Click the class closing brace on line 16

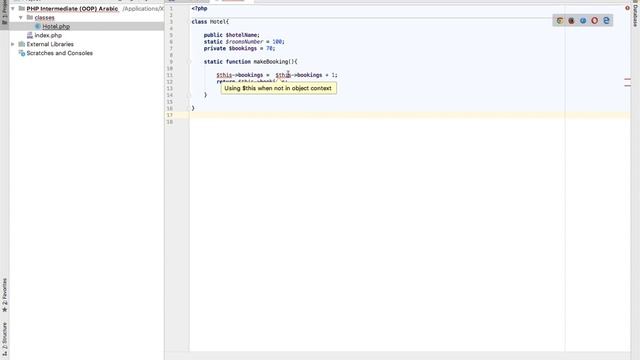(193, 108)
